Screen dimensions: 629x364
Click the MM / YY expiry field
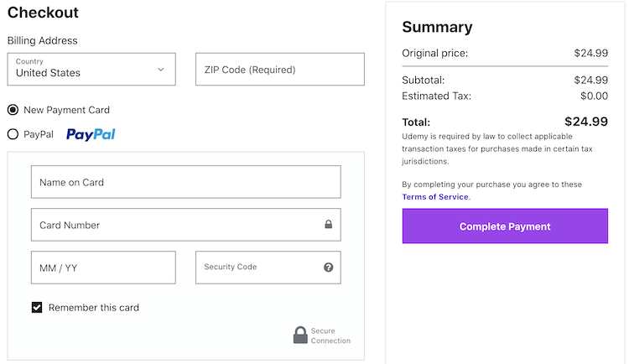(x=103, y=268)
